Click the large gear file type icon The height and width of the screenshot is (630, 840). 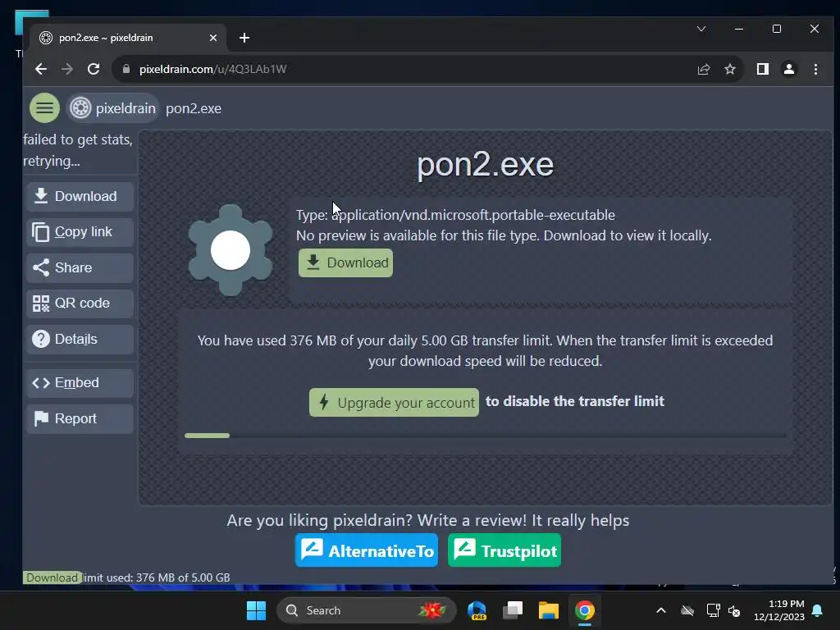coord(231,250)
